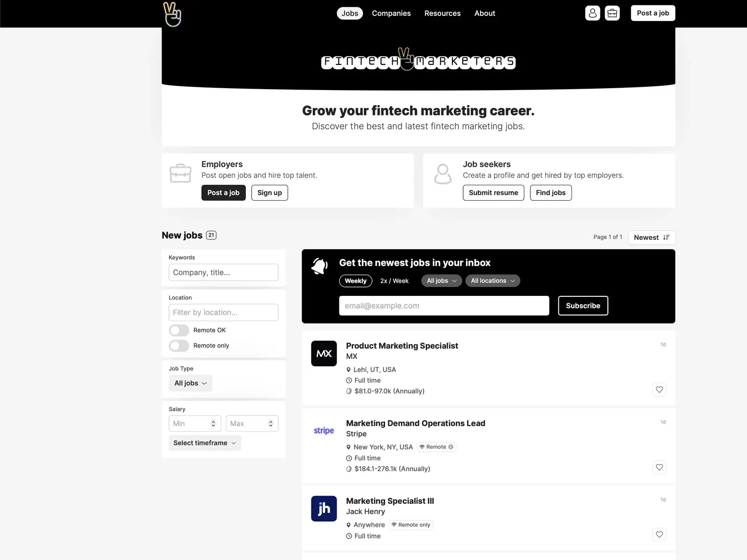747x560 pixels.
Task: Click the Remote info icon on Stripe job
Action: pyautogui.click(x=451, y=447)
